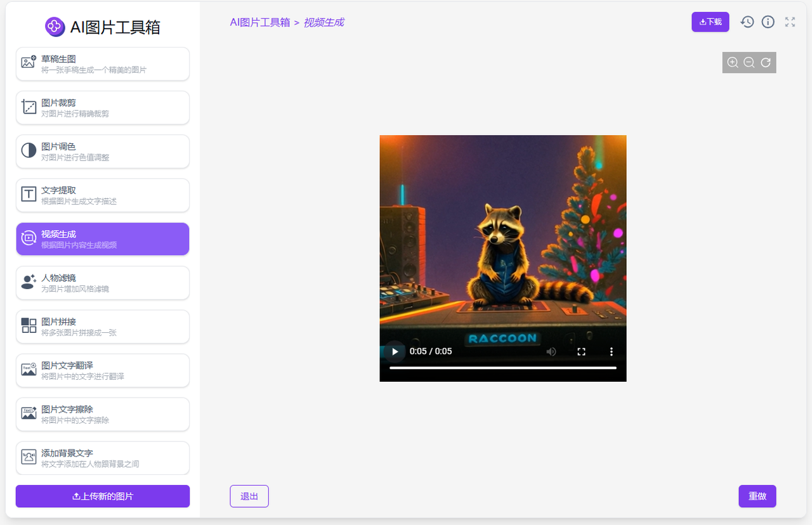Open the info circle icon
The width and height of the screenshot is (812, 525).
point(768,22)
